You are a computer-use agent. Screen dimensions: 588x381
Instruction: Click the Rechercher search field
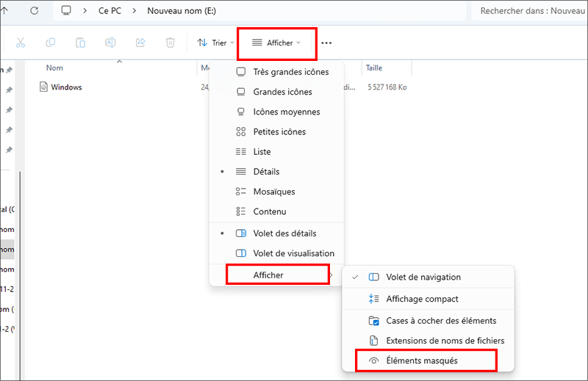coord(529,11)
